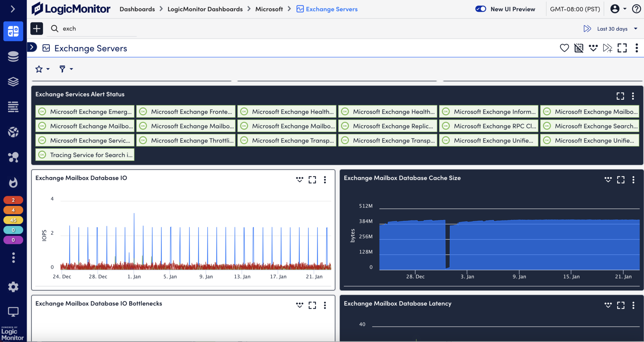Viewport: 644px width, 342px height.
Task: Open the star favorites filter dropdown
Action: coord(41,69)
